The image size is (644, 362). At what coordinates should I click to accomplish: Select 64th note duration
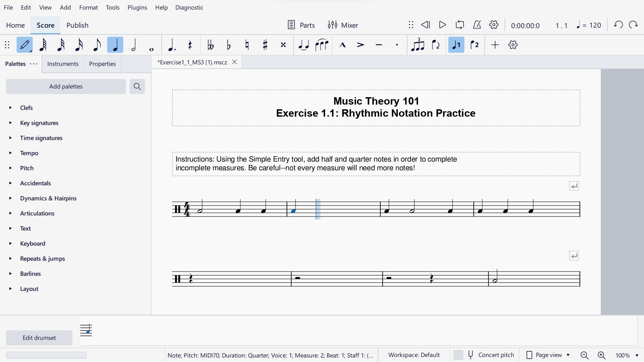pos(43,45)
